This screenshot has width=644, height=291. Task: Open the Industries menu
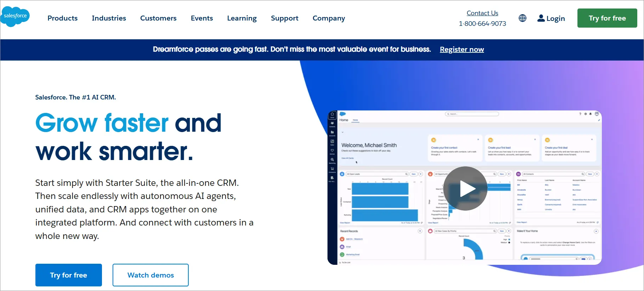pyautogui.click(x=109, y=18)
